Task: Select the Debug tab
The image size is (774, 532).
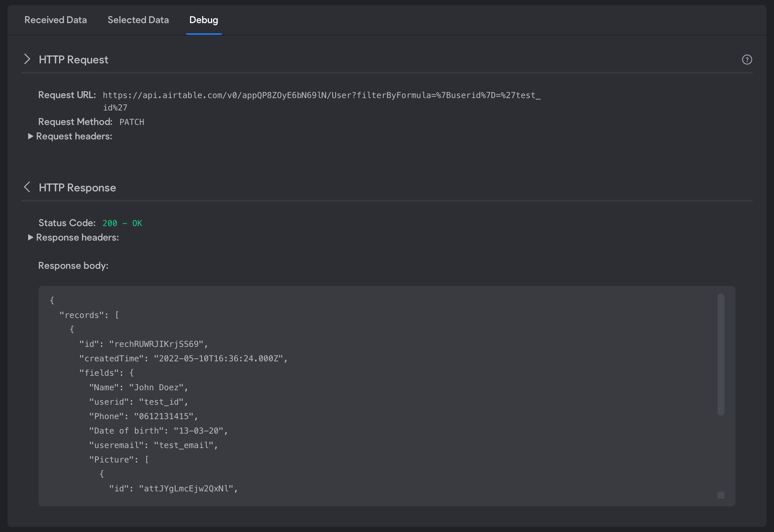Action: (x=203, y=20)
